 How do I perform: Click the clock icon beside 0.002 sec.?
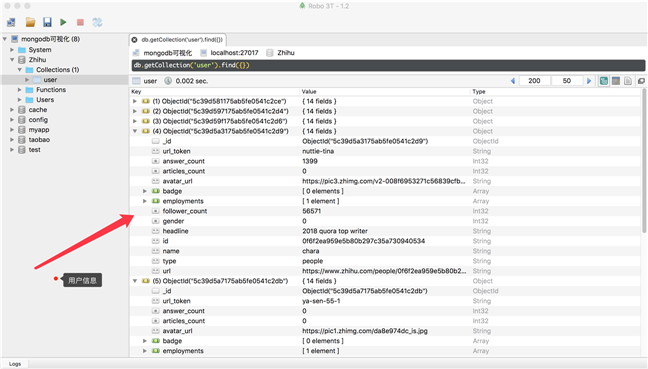coord(168,81)
